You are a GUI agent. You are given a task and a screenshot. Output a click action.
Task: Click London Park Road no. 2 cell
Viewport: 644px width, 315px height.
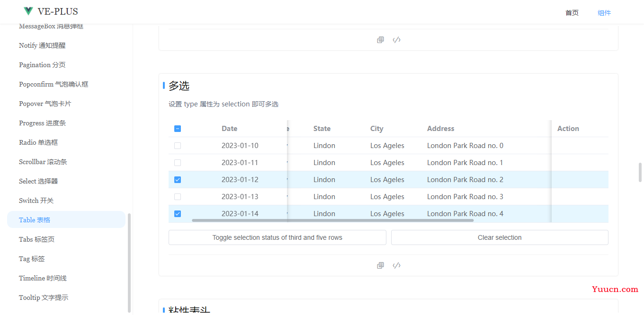(465, 180)
